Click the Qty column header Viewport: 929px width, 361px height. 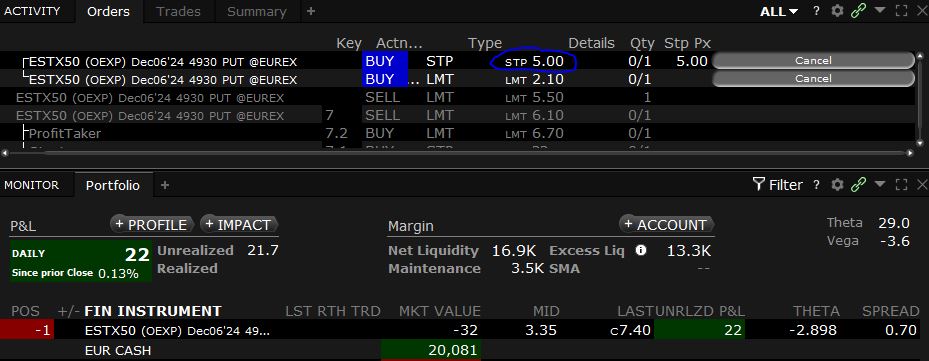tap(642, 43)
